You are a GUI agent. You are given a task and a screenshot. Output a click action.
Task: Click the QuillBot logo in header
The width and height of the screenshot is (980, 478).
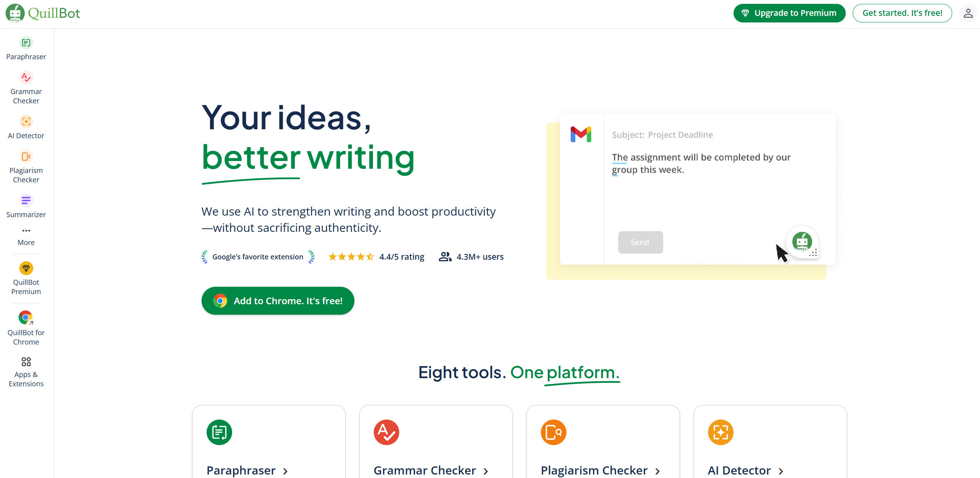pos(43,13)
